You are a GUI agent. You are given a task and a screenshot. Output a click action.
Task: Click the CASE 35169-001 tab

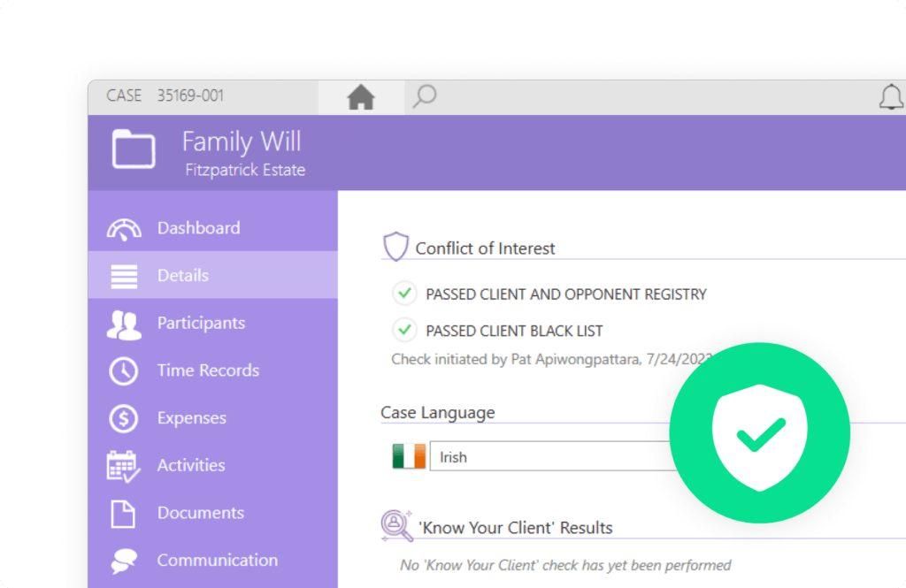(x=203, y=95)
